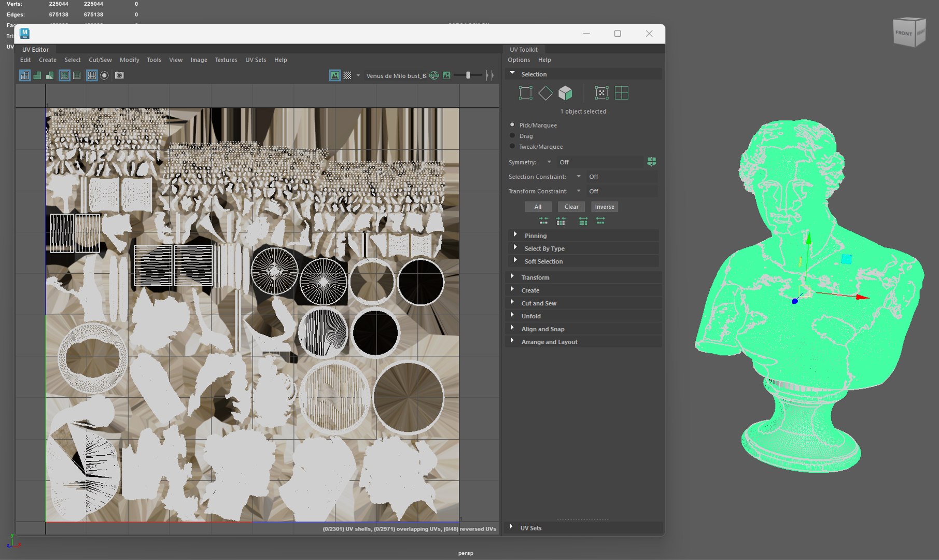Click the alpha channel display icon
The width and height of the screenshot is (939, 560).
(x=446, y=76)
